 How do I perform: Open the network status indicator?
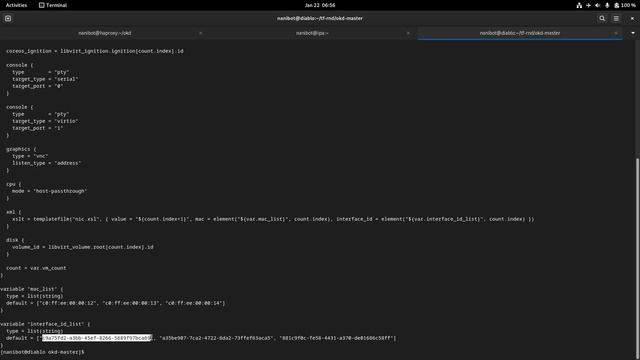[579, 5]
